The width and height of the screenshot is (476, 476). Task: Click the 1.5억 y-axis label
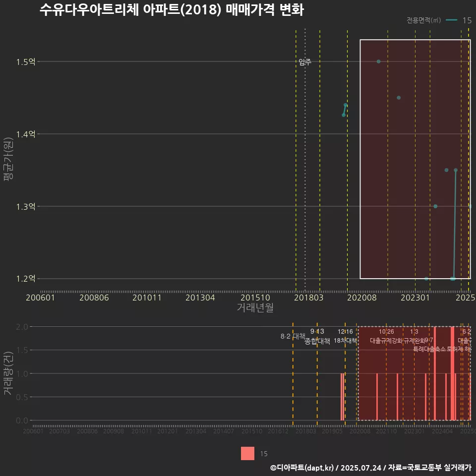point(26,62)
